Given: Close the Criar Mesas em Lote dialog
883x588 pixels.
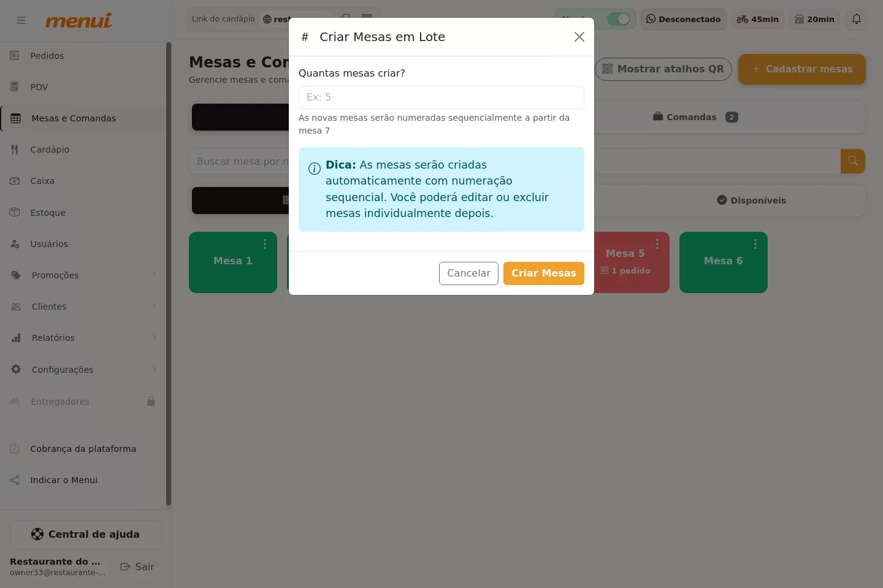Looking at the screenshot, I should [579, 37].
